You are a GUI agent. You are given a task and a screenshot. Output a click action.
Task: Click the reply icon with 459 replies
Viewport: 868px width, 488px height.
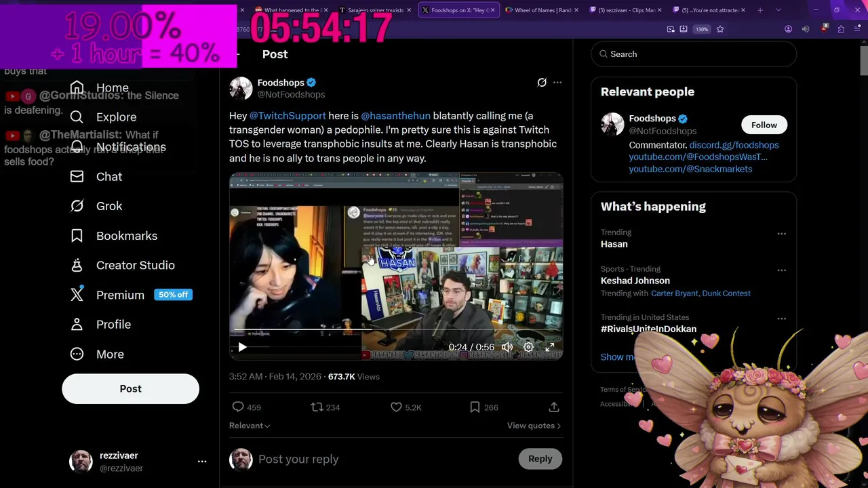tap(238, 407)
